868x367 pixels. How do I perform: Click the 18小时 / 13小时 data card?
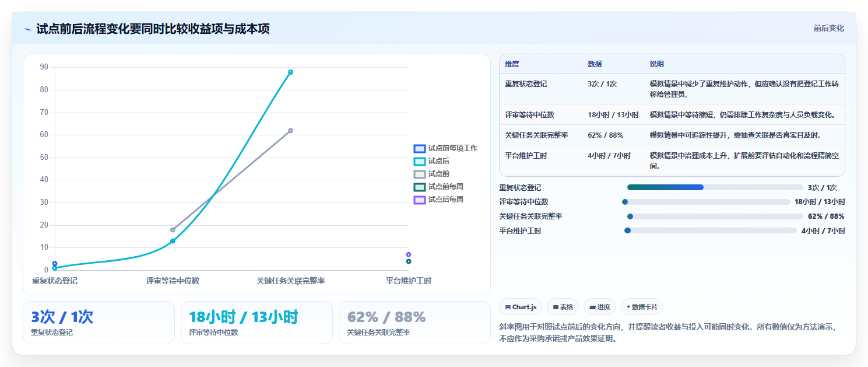(256, 323)
